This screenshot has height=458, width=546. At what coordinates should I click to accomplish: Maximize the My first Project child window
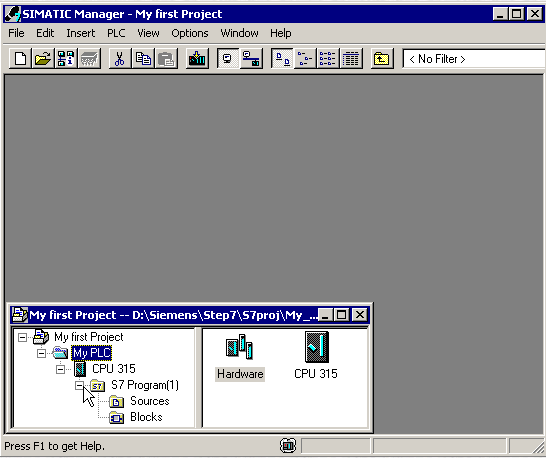(341, 315)
